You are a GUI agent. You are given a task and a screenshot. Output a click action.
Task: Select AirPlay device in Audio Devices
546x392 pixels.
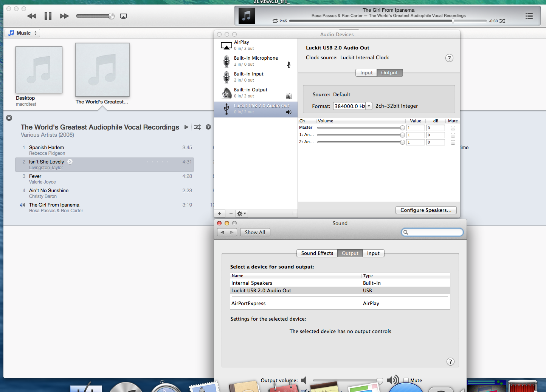point(256,46)
